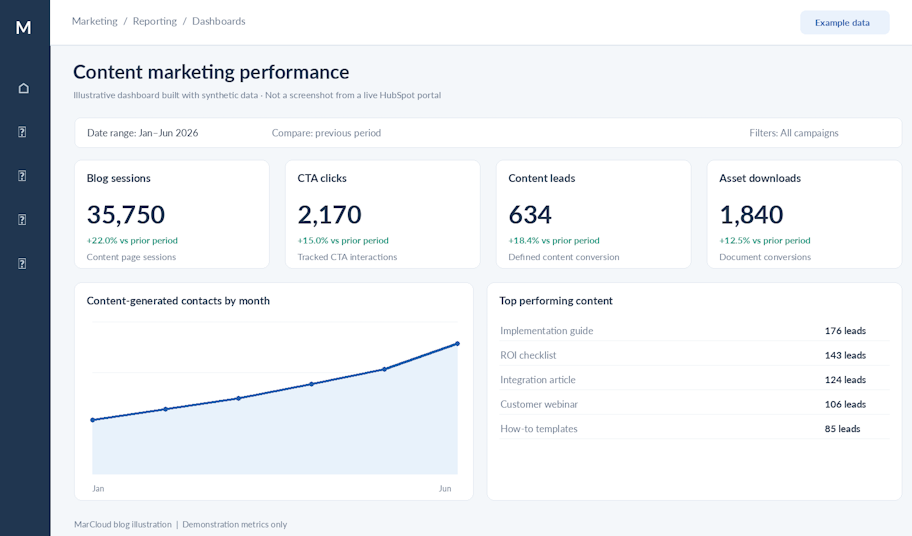Select the Dashboards breadcrumb
Viewport: 912px width, 536px height.
pyautogui.click(x=219, y=21)
